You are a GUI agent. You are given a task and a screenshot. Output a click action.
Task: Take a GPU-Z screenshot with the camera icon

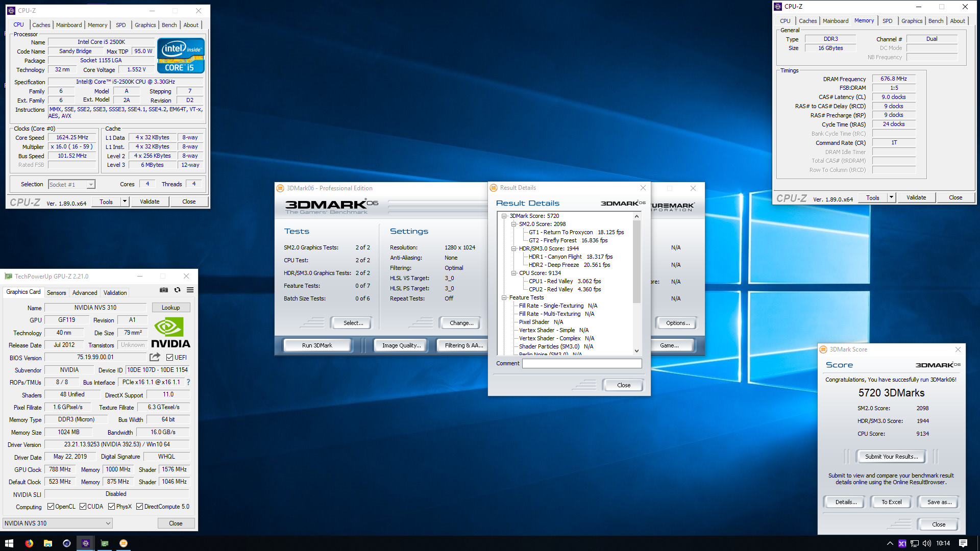164,290
